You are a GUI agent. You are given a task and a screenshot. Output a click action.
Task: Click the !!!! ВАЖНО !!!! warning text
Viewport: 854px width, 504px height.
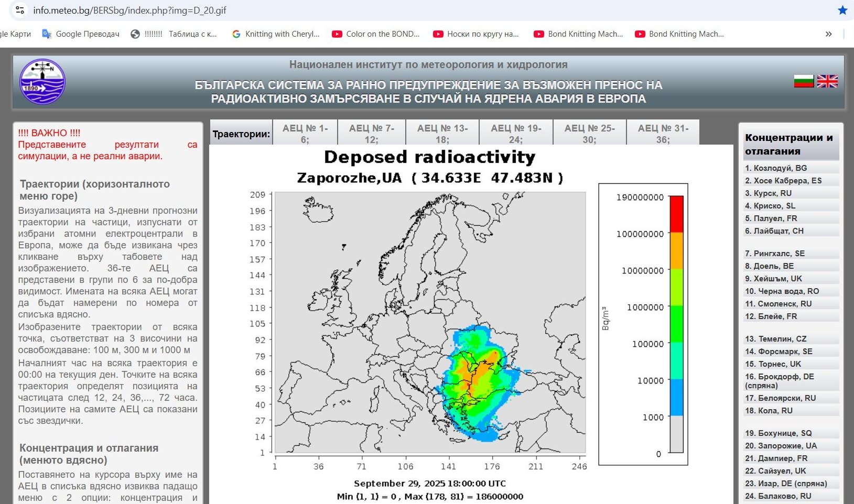49,133
